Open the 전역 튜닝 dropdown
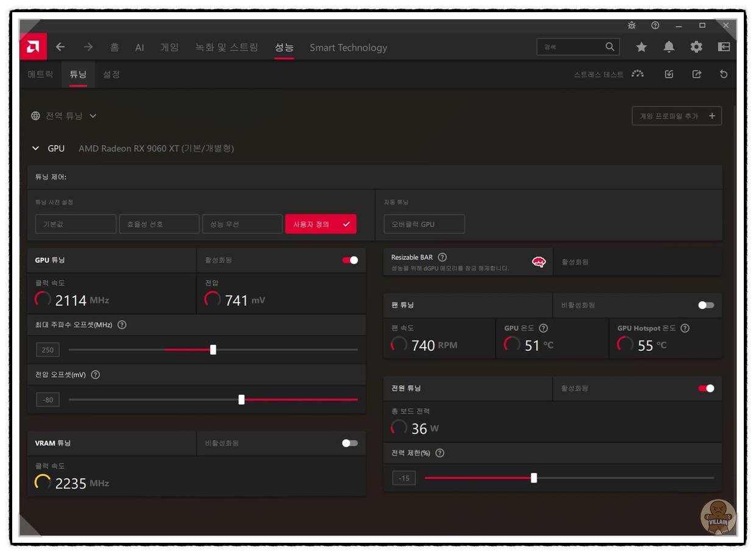Image resolution: width=756 pixels, height=555 pixels. tap(64, 116)
